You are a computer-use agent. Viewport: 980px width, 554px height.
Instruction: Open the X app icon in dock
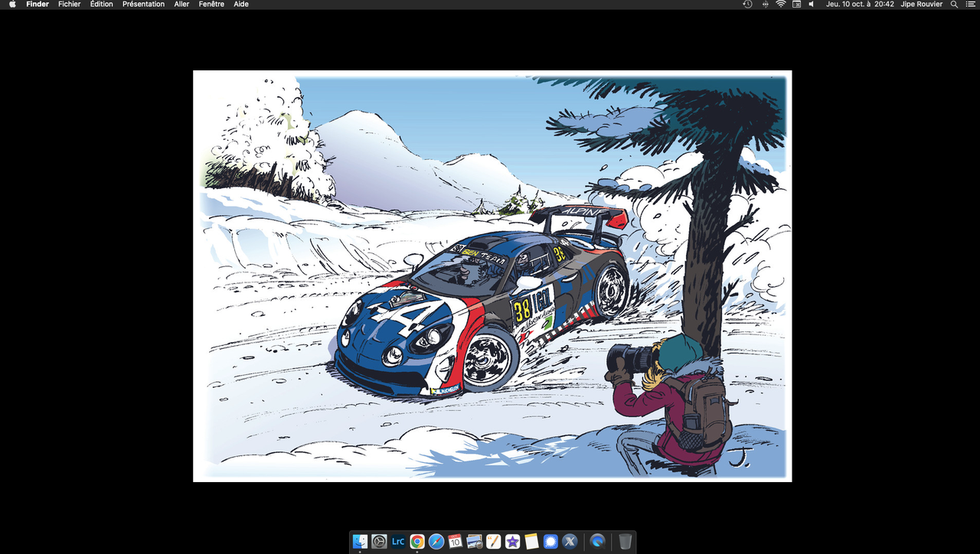click(570, 542)
